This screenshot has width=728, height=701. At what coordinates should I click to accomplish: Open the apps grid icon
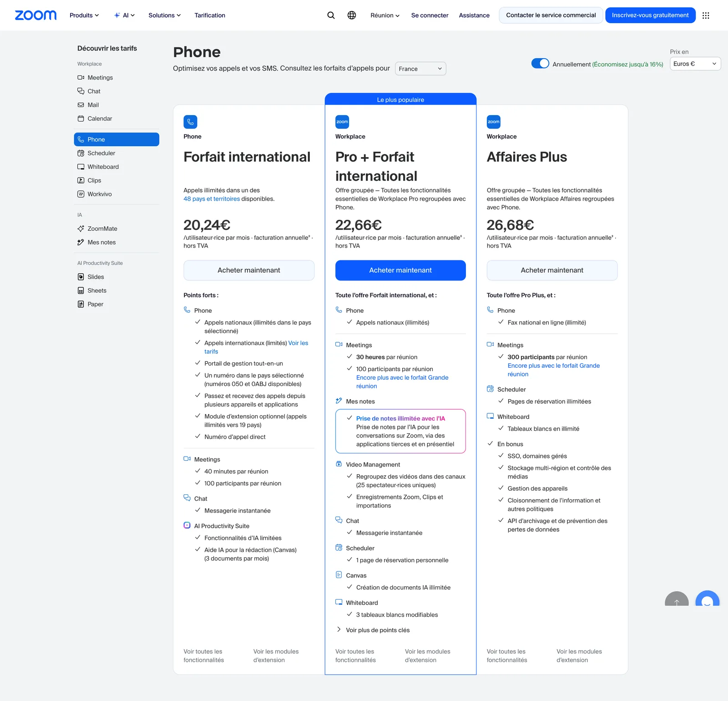pos(706,15)
